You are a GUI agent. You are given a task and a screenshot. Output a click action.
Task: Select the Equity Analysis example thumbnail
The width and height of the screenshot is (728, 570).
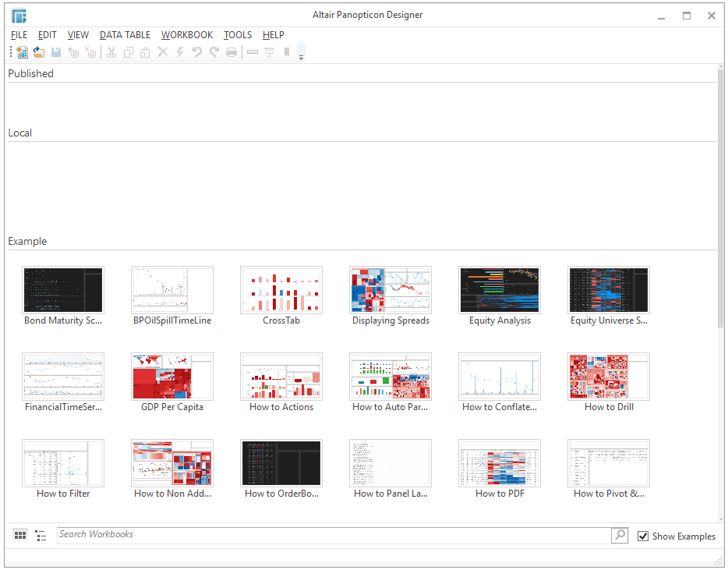click(x=500, y=290)
